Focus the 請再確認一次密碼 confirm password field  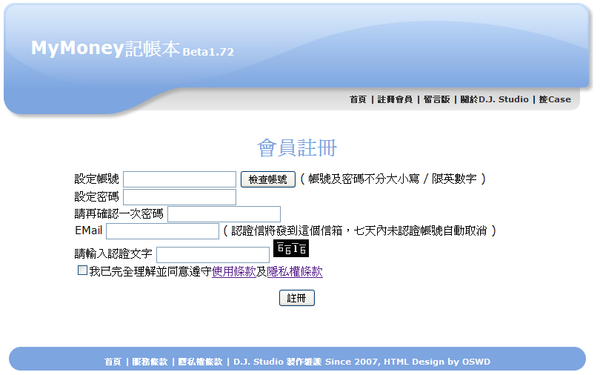pyautogui.click(x=224, y=214)
